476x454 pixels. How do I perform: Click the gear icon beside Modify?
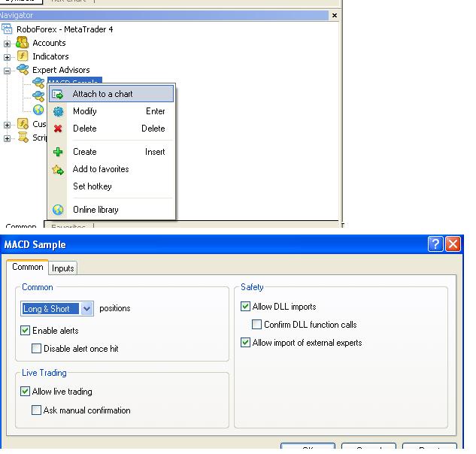pyautogui.click(x=58, y=111)
